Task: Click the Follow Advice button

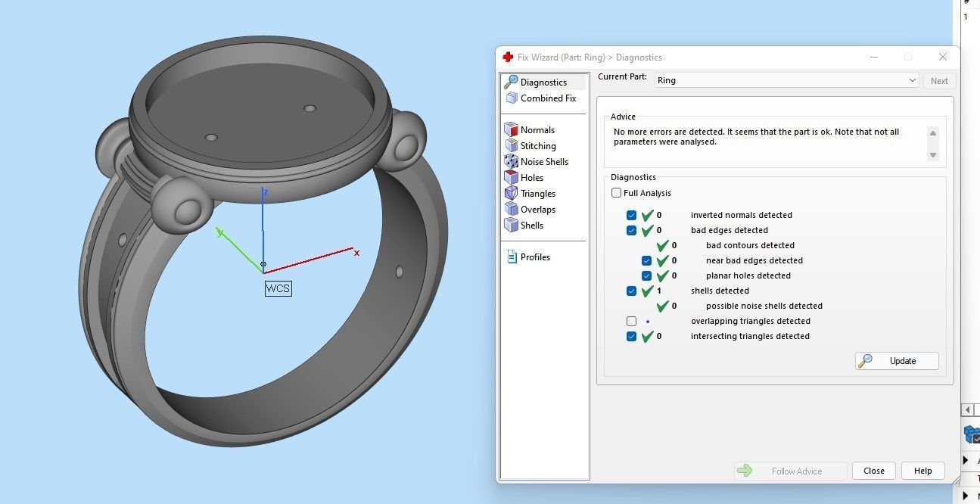Action: pyautogui.click(x=789, y=471)
